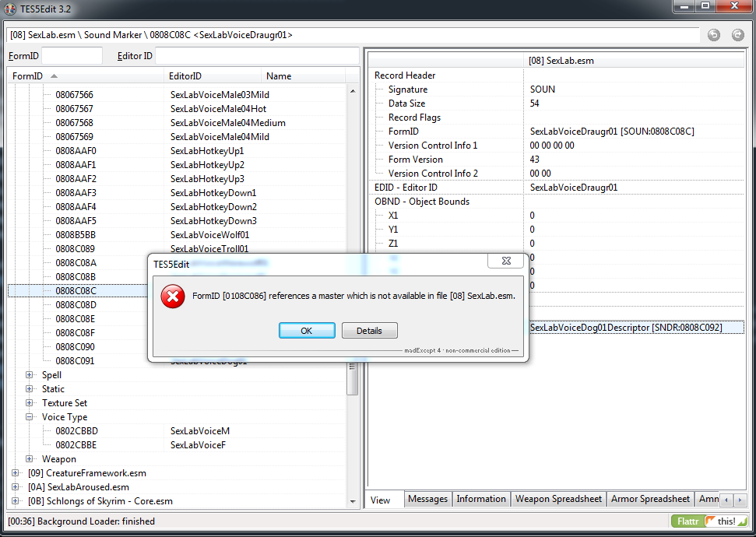
Task: Expand the Texture Set tree node
Action: coord(30,402)
